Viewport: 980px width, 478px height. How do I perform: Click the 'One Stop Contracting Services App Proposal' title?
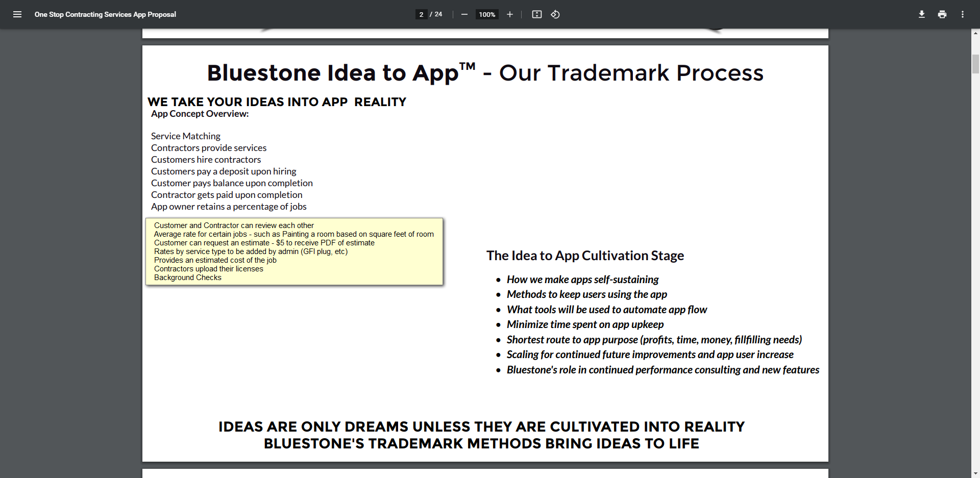pyautogui.click(x=105, y=14)
